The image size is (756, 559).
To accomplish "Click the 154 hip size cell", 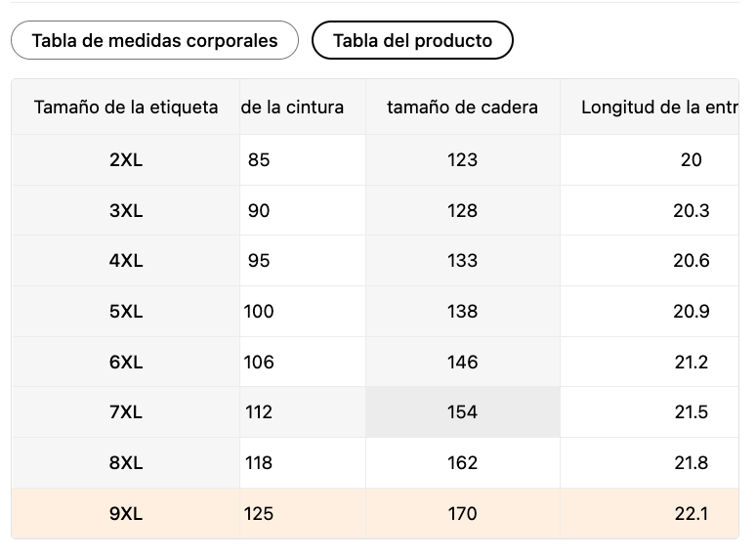I will click(x=462, y=412).
